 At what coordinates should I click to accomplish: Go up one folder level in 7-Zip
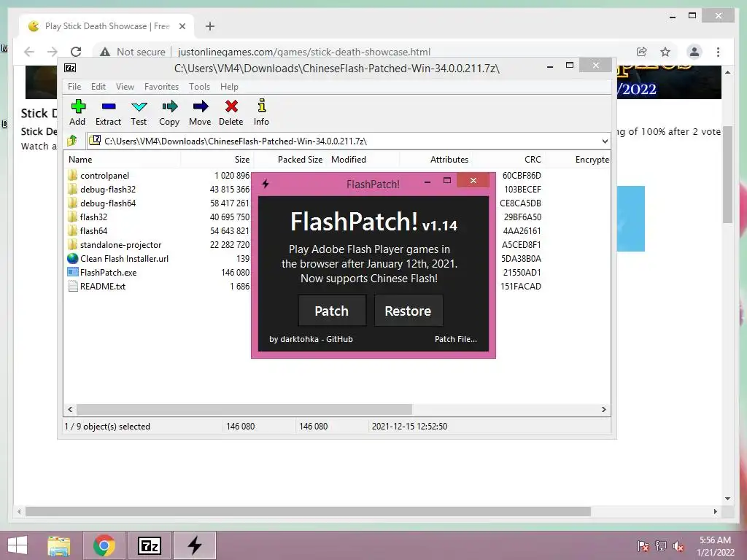tap(72, 141)
